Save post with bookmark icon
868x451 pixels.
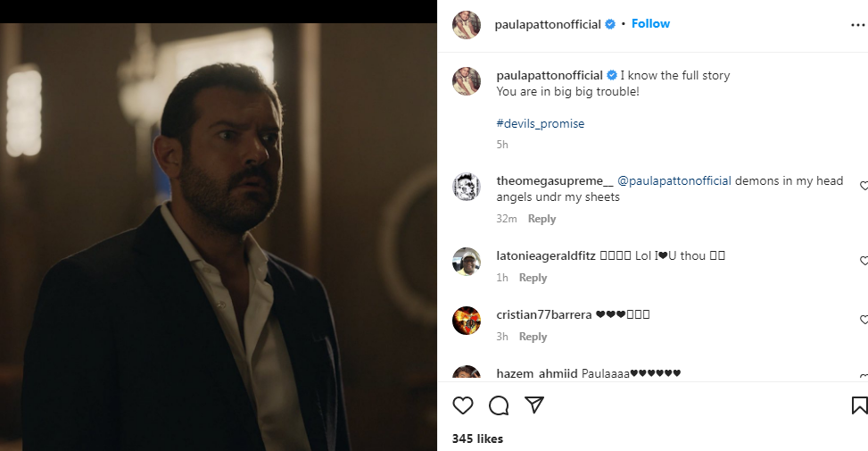(x=859, y=405)
